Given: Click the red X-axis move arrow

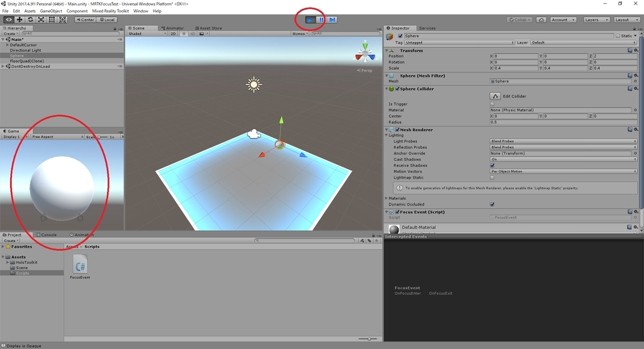Looking at the screenshot, I should [261, 155].
